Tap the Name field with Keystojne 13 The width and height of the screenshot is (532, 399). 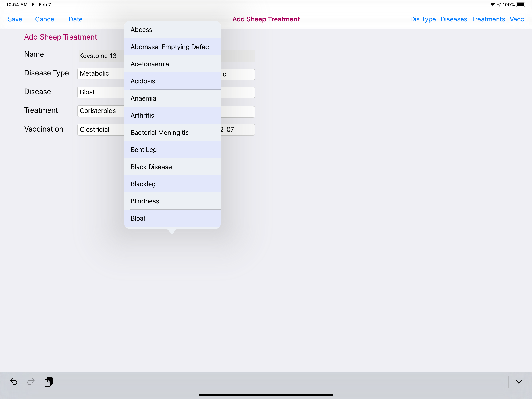[101, 56]
